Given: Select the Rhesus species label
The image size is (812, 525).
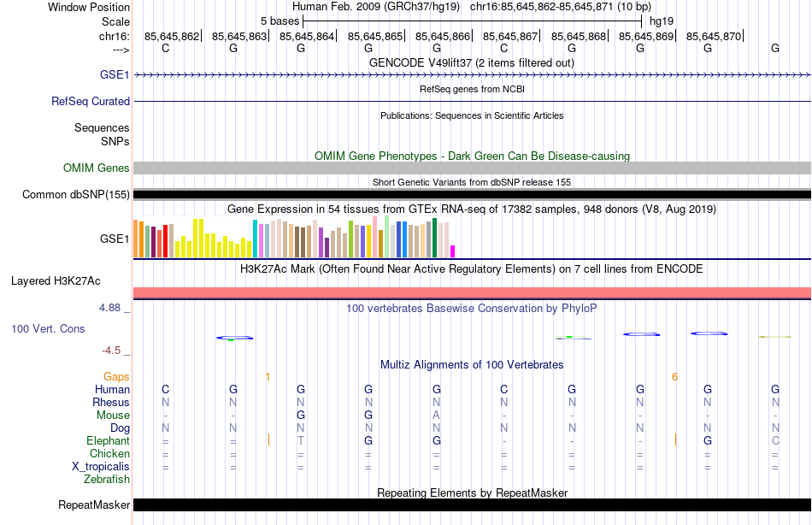Looking at the screenshot, I should (111, 402).
